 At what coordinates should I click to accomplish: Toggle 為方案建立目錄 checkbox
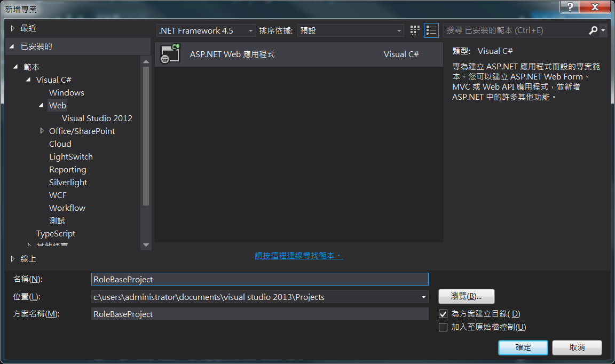(443, 314)
